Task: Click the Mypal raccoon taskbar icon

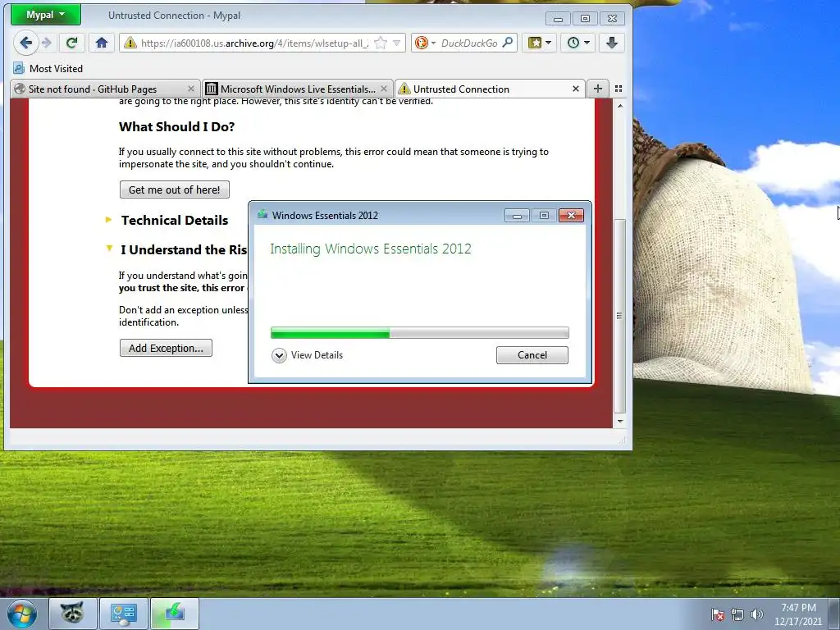Action: tap(73, 614)
